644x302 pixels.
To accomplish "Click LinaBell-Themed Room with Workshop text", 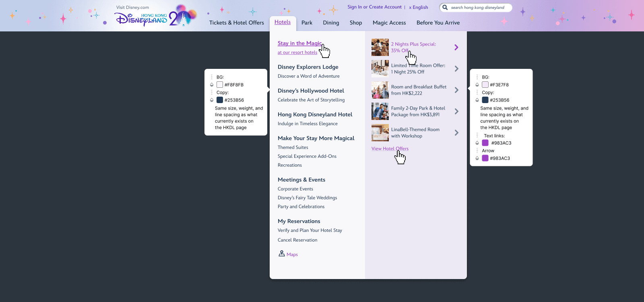I will click(415, 133).
